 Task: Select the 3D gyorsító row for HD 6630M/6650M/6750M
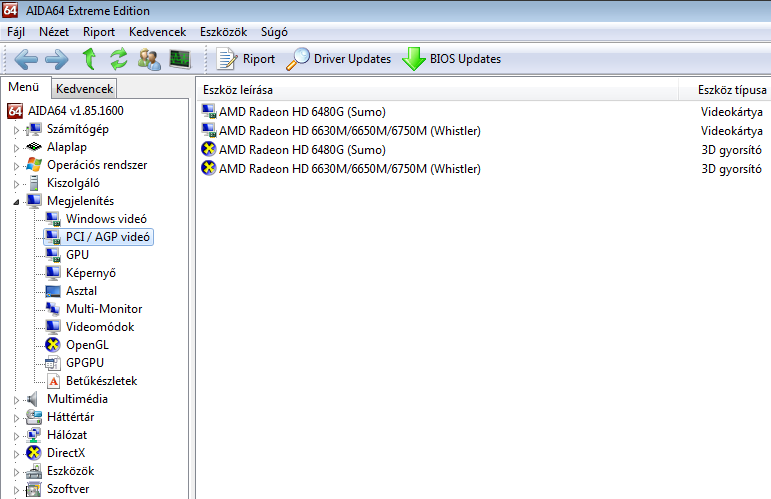(484, 169)
